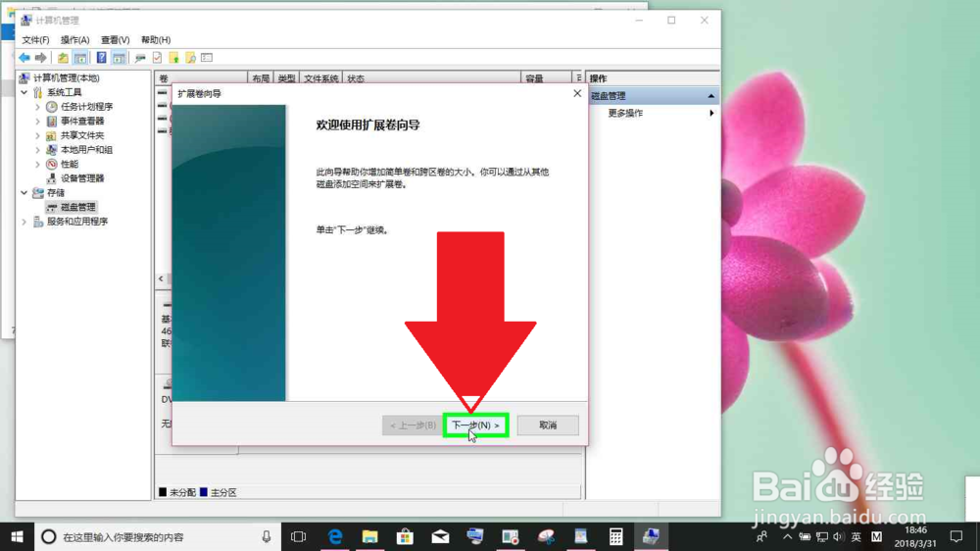The width and height of the screenshot is (980, 551).
Task: Click the Cortana microphone icon
Action: point(267,536)
